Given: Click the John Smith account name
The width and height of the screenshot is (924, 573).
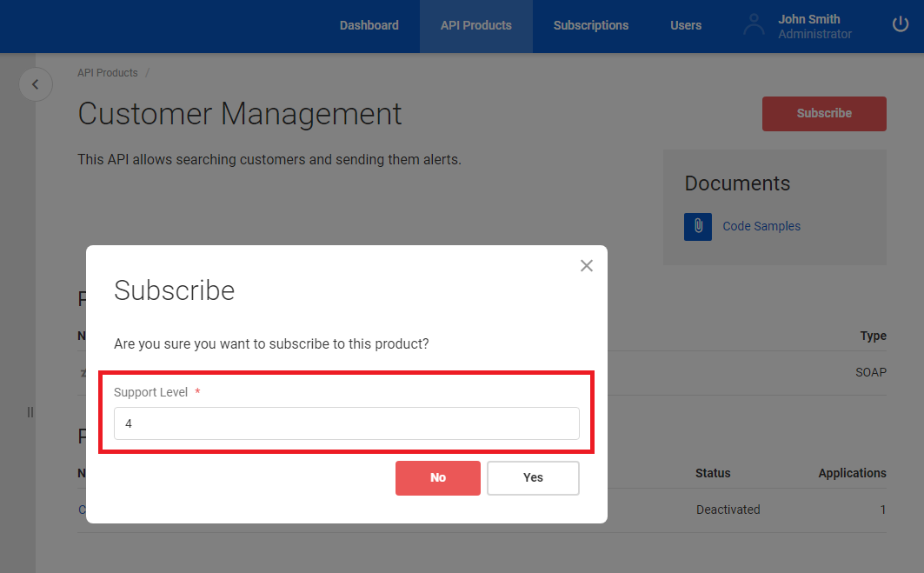Looking at the screenshot, I should [808, 19].
